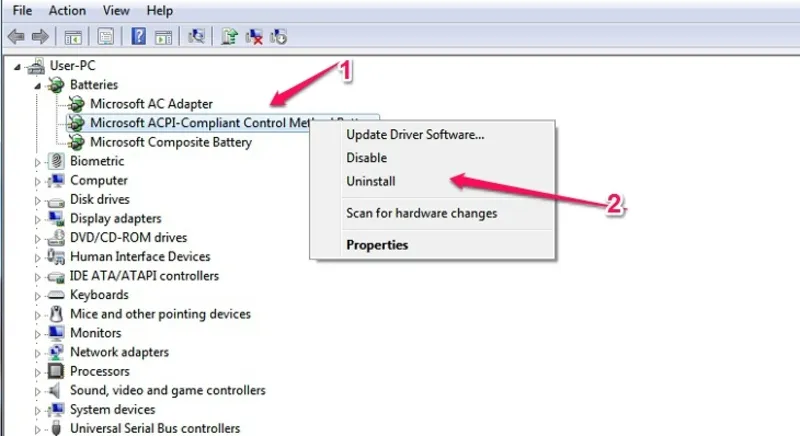This screenshot has height=436, width=800.
Task: Click the Update Driver Software toolbar icon
Action: 231,37
